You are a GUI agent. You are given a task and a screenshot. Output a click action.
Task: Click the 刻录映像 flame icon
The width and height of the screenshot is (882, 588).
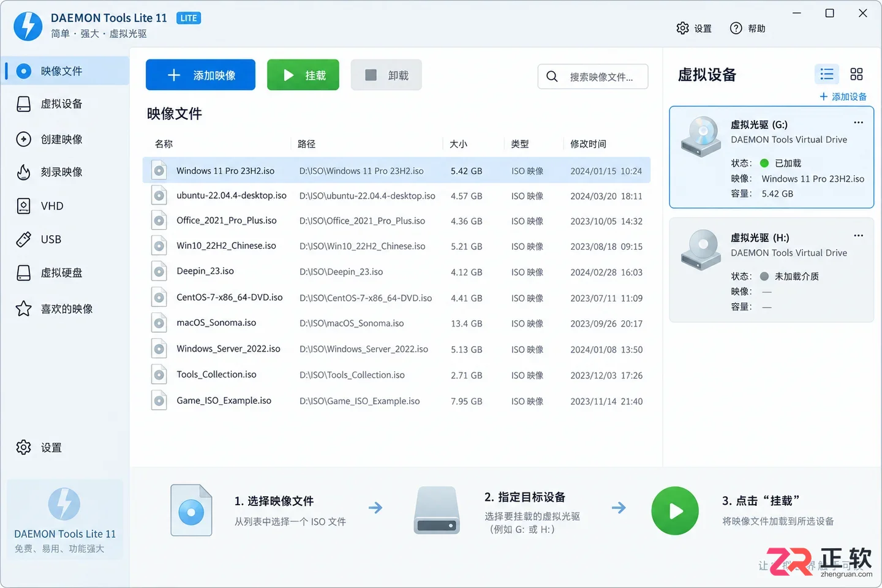24,172
